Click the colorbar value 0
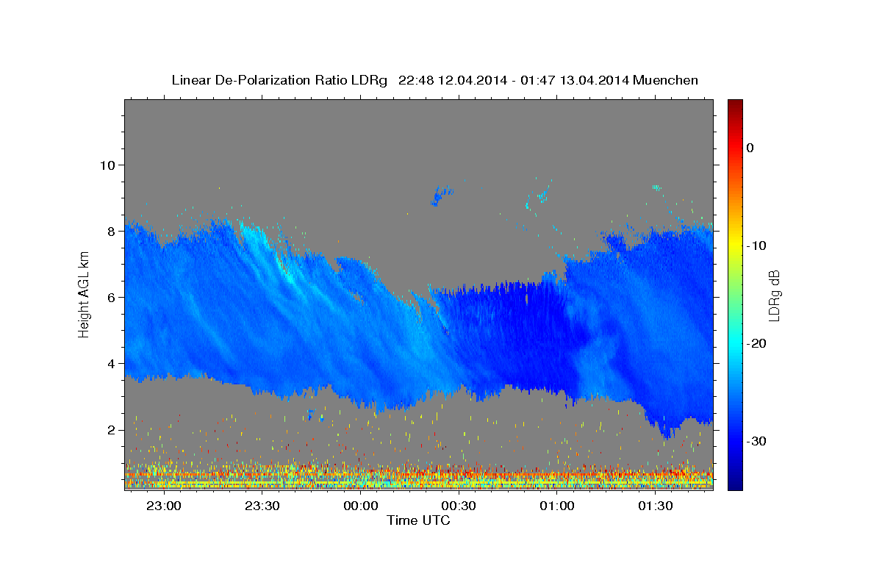 pos(750,148)
